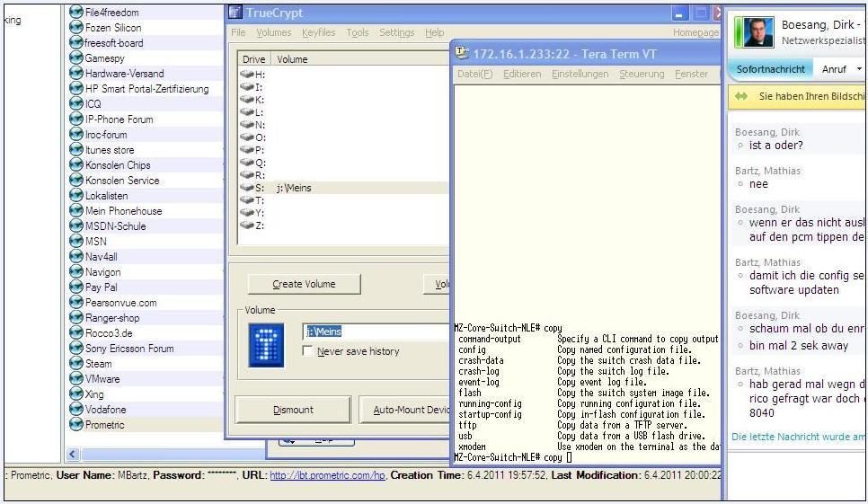Click the blue TrueCrypt volume logo icon

click(x=266, y=345)
